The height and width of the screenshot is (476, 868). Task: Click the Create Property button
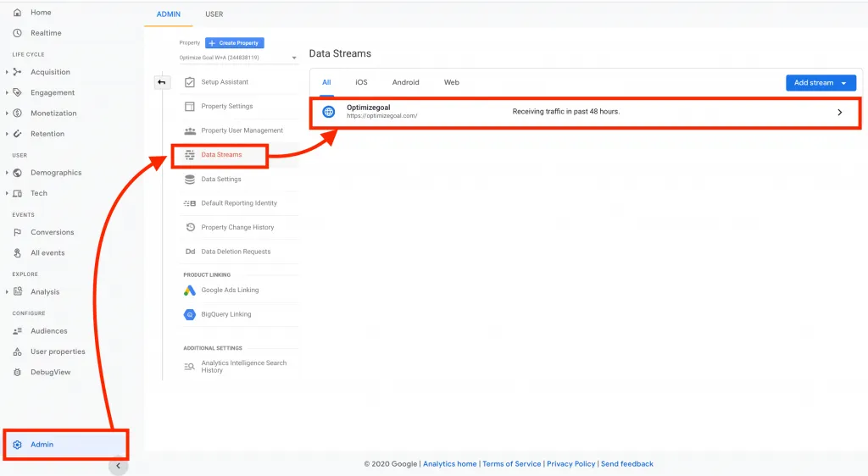coord(235,43)
